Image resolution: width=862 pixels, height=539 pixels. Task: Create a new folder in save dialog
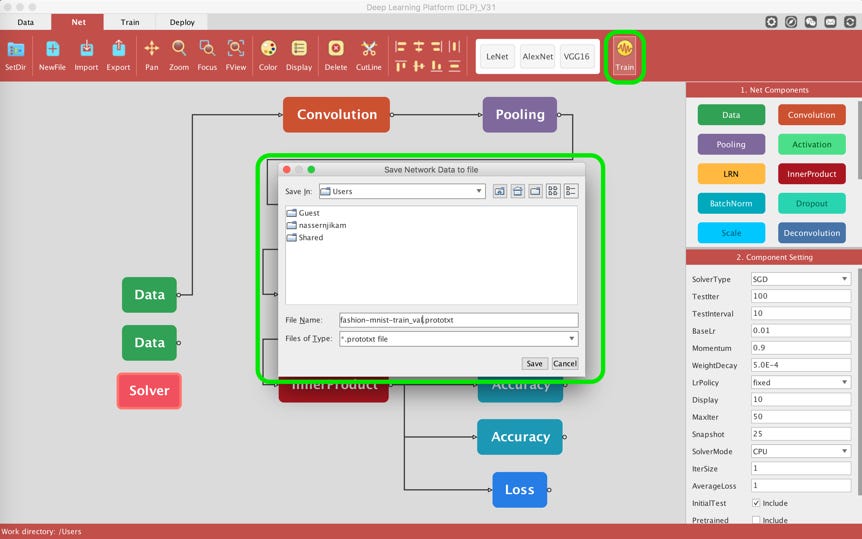point(535,191)
